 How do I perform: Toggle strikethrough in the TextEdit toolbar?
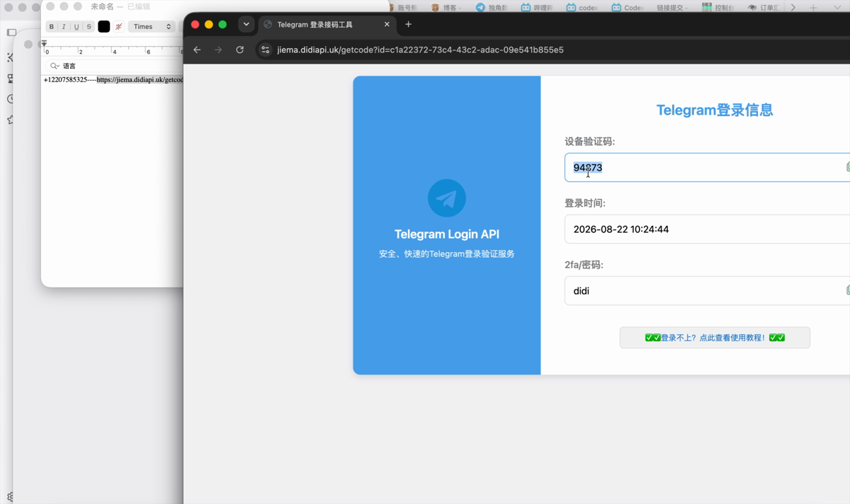click(89, 27)
